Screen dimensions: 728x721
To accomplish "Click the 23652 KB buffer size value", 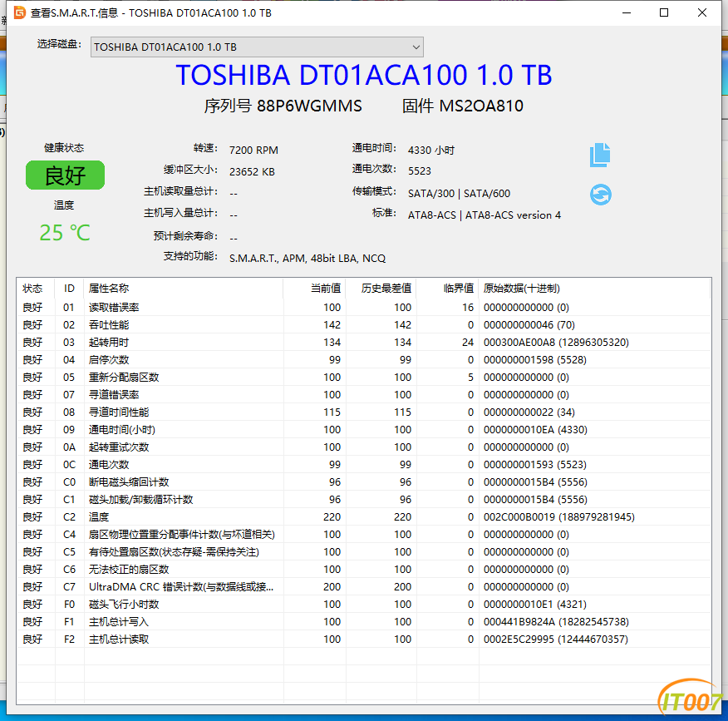I will coord(252,172).
